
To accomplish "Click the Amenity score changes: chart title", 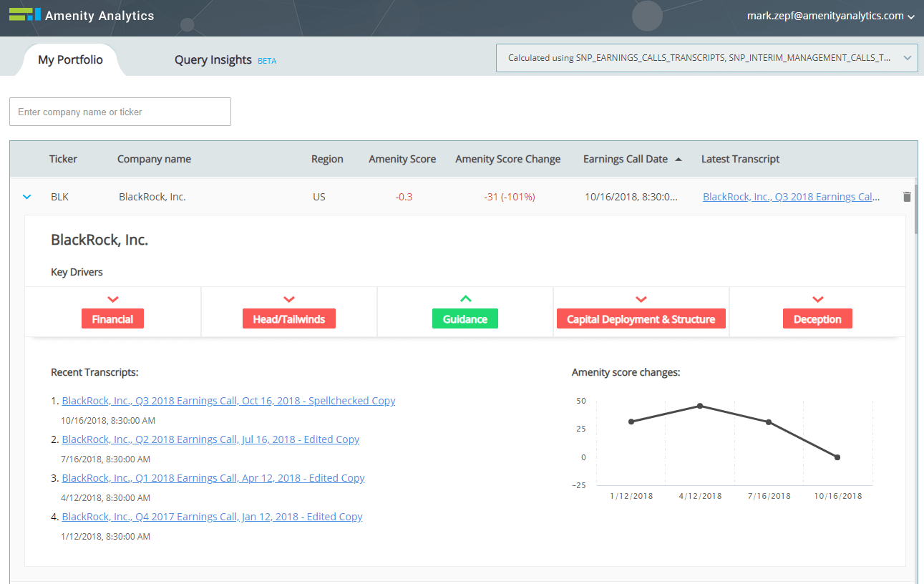I will point(626,372).
